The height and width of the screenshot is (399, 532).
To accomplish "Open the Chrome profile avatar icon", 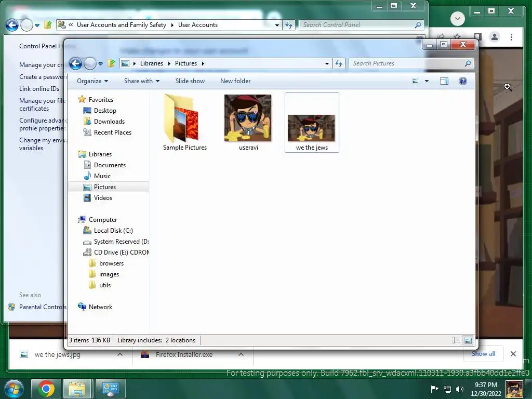I will click(x=495, y=37).
